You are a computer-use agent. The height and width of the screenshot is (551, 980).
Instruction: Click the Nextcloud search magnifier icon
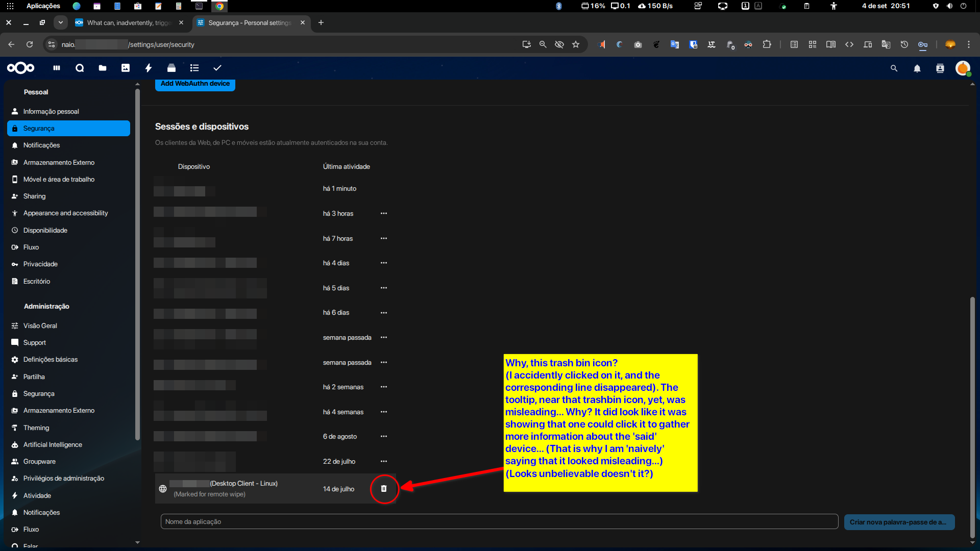(894, 68)
